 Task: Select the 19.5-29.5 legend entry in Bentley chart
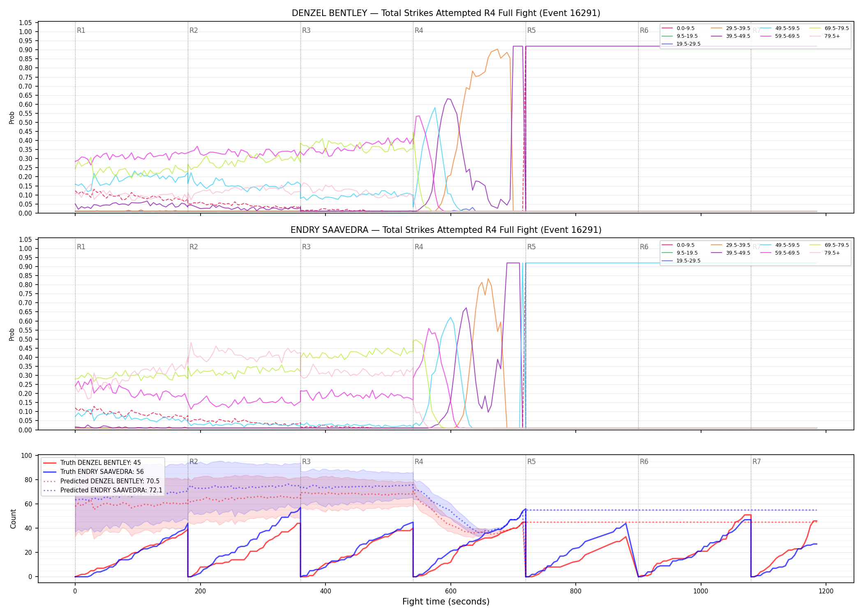point(681,44)
